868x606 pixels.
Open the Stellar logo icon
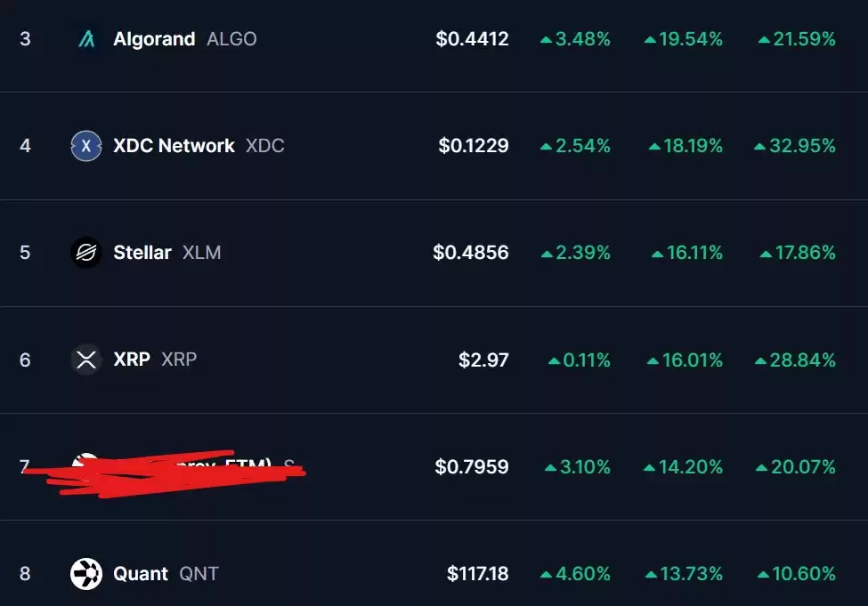pyautogui.click(x=86, y=253)
